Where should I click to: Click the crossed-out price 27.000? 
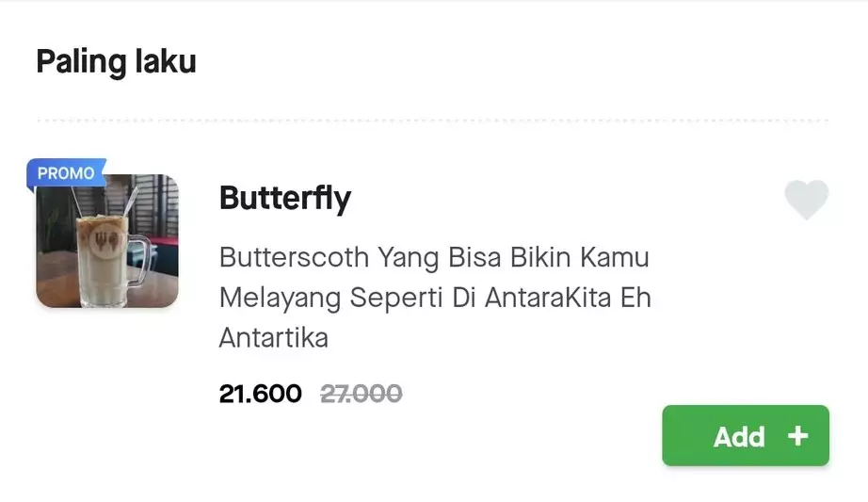361,393
